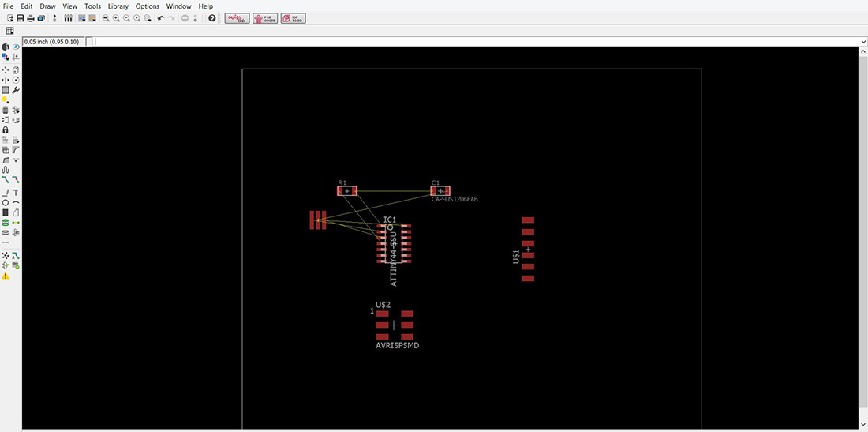The width and height of the screenshot is (868, 432).
Task: Select the Lock tool
Action: click(6, 130)
